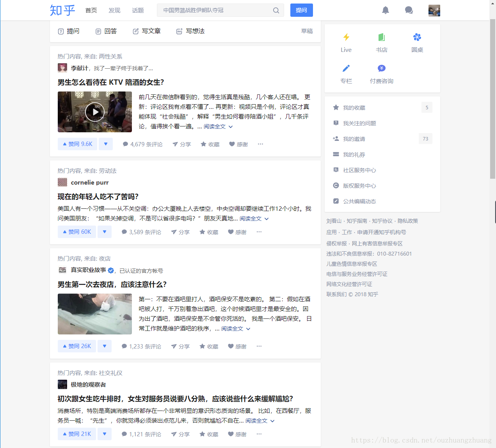Open 版权服务中心 in the sidebar
Viewport: 496px width, 448px height.
point(382,186)
